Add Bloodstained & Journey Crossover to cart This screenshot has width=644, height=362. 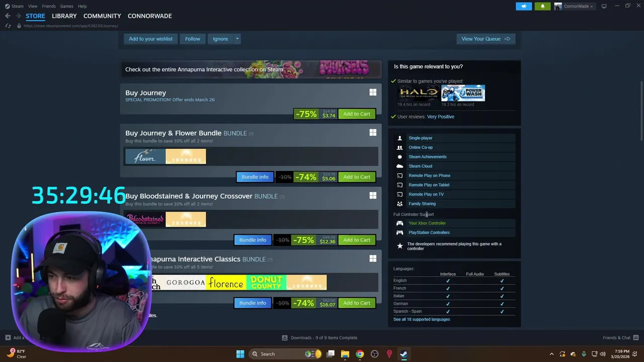pos(357,240)
